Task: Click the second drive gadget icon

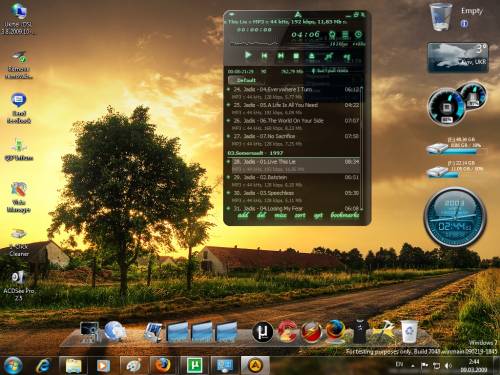Action: (x=438, y=172)
